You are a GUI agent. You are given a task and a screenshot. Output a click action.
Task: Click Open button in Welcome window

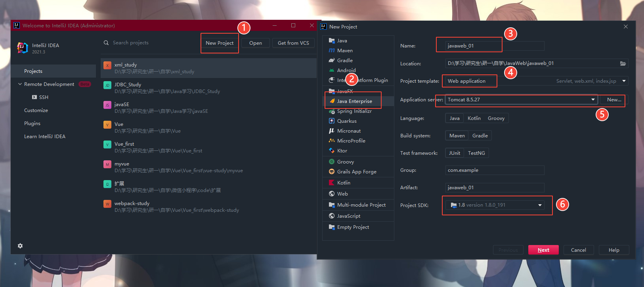pyautogui.click(x=256, y=43)
